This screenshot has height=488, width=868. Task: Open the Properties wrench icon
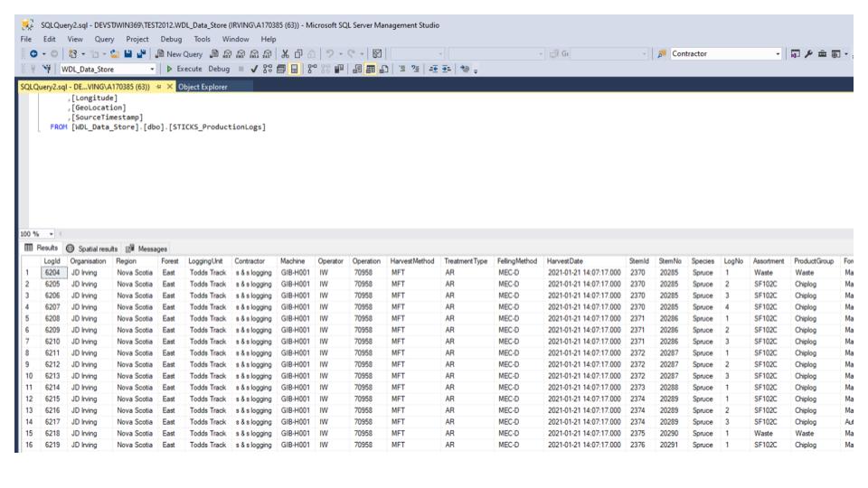click(808, 53)
